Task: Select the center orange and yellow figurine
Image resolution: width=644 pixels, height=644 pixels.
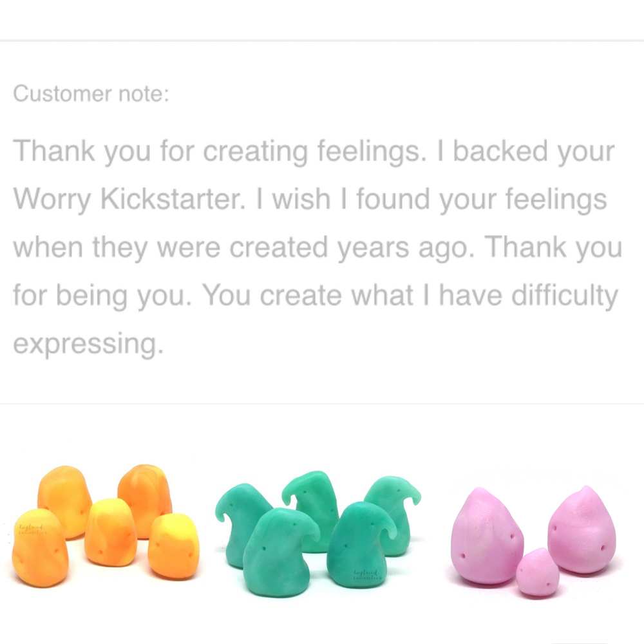Action: coord(111,533)
